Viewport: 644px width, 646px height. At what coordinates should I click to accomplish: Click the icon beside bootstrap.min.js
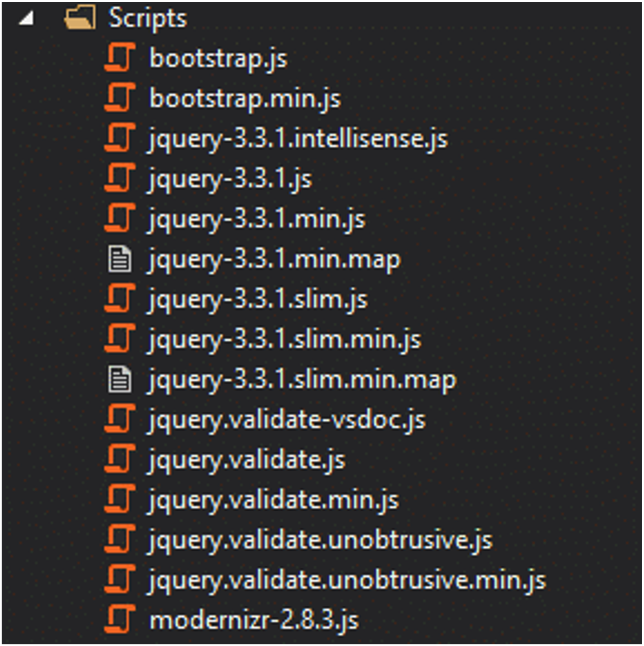[120, 97]
